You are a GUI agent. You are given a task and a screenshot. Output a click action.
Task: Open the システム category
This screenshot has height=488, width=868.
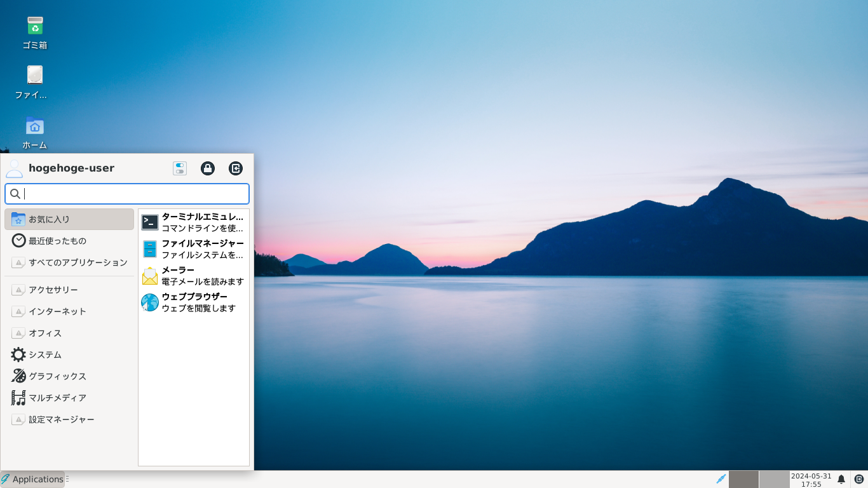pyautogui.click(x=69, y=355)
